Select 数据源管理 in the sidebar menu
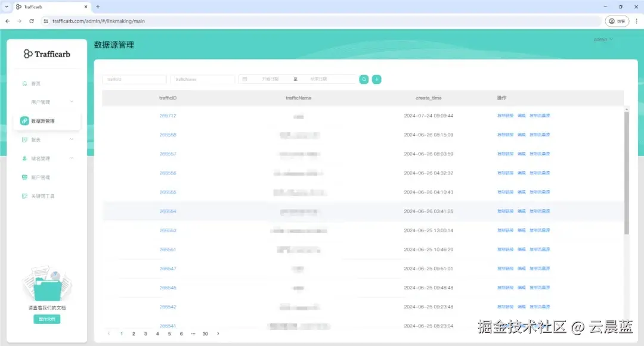The image size is (644, 346). [x=43, y=121]
